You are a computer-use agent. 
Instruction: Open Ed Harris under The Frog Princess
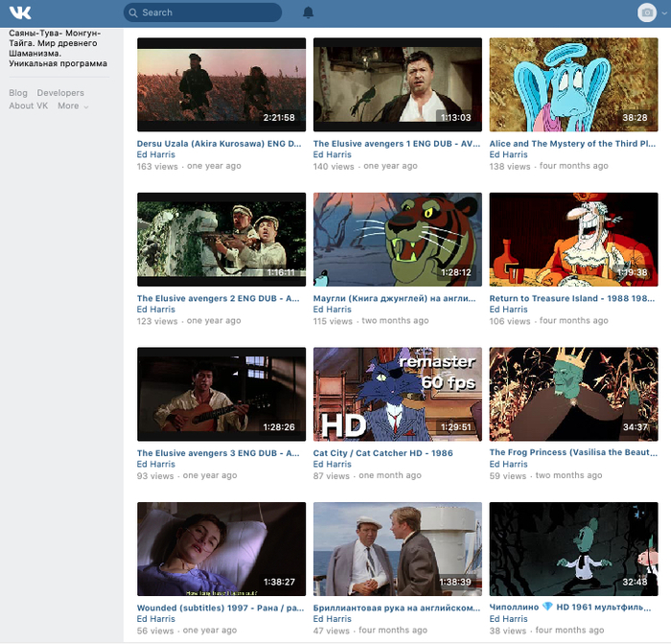coord(509,464)
